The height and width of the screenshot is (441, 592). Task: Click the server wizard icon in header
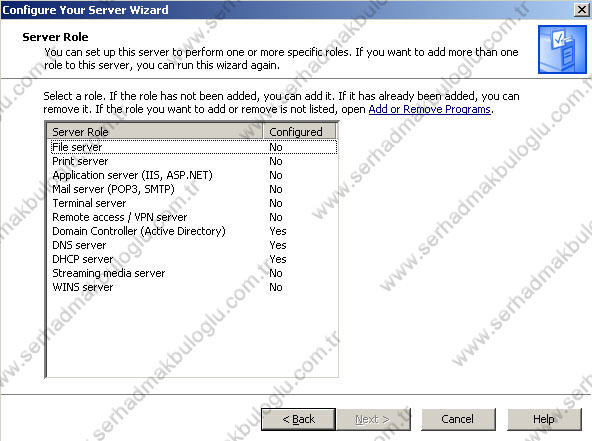tap(562, 49)
